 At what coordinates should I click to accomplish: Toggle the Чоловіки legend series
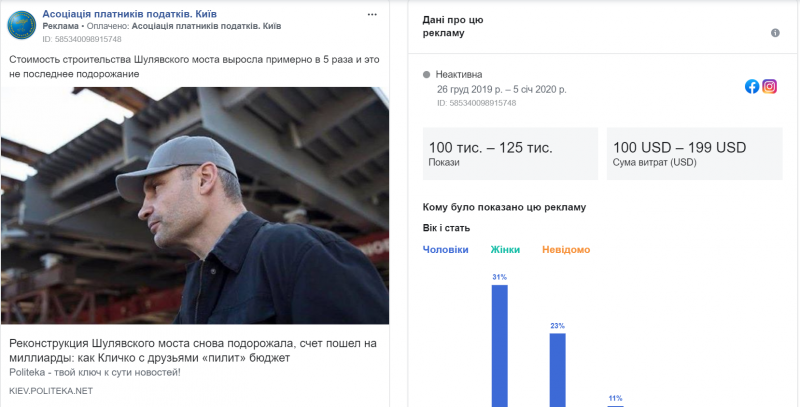click(445, 249)
